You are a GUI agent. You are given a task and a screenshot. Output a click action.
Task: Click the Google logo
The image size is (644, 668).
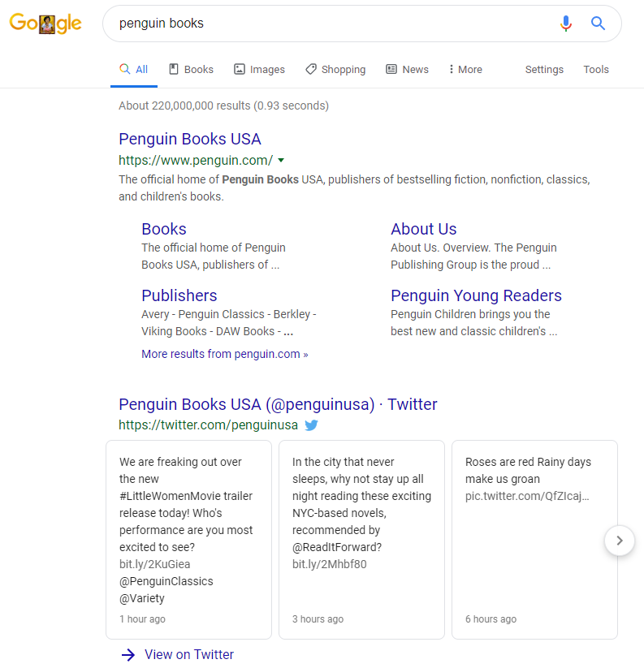point(45,24)
